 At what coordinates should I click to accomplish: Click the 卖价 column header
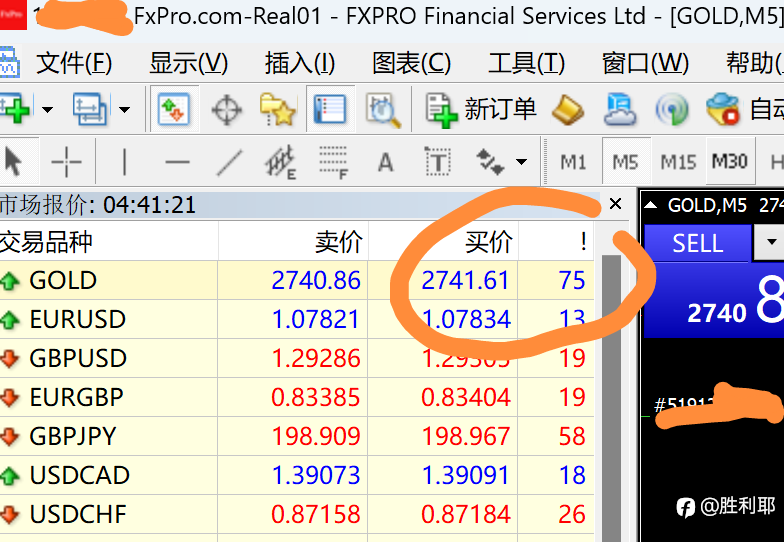pyautogui.click(x=293, y=242)
